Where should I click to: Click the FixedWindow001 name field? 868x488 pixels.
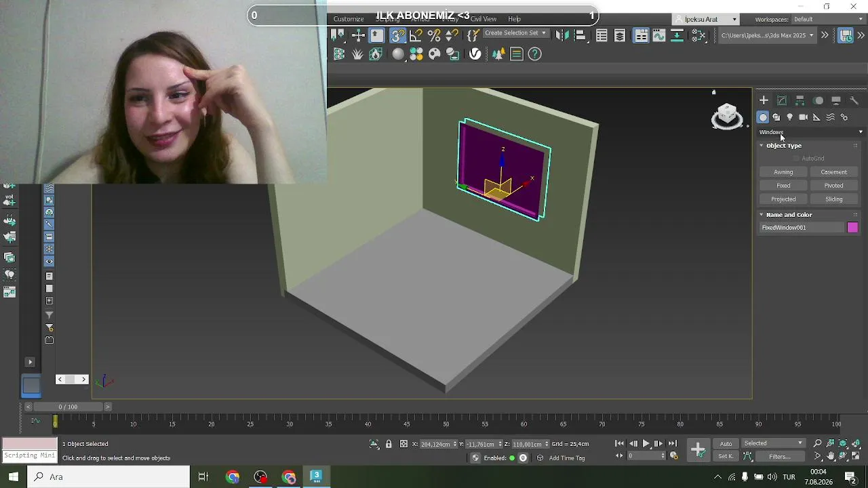tap(802, 228)
